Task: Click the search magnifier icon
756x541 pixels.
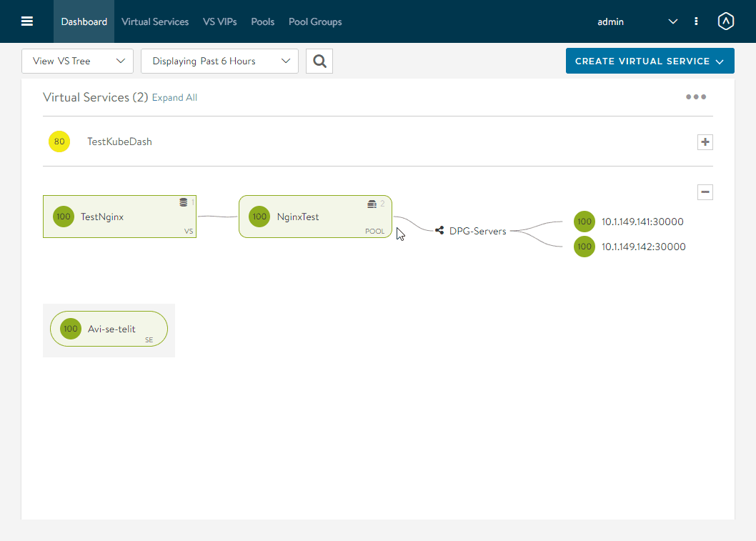Action: 319,61
